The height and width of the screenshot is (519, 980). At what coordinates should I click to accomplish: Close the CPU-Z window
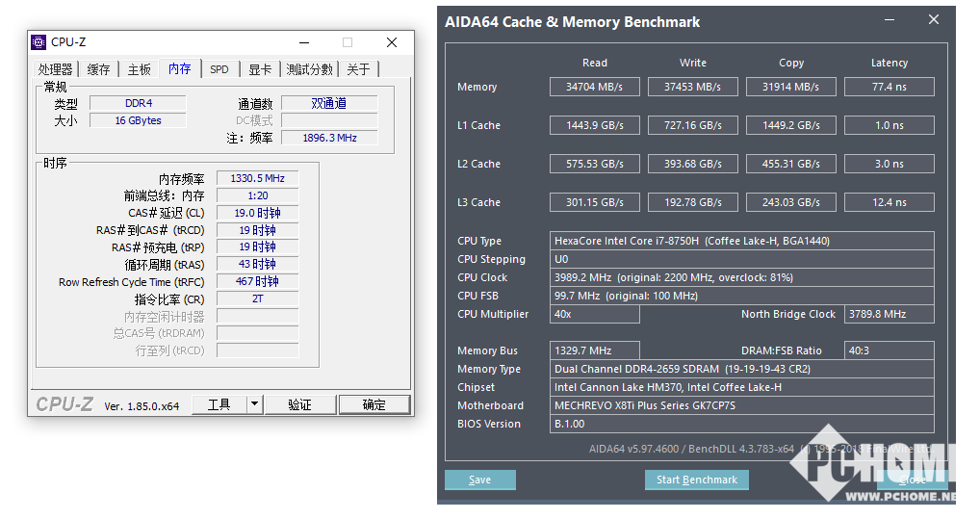[x=392, y=42]
